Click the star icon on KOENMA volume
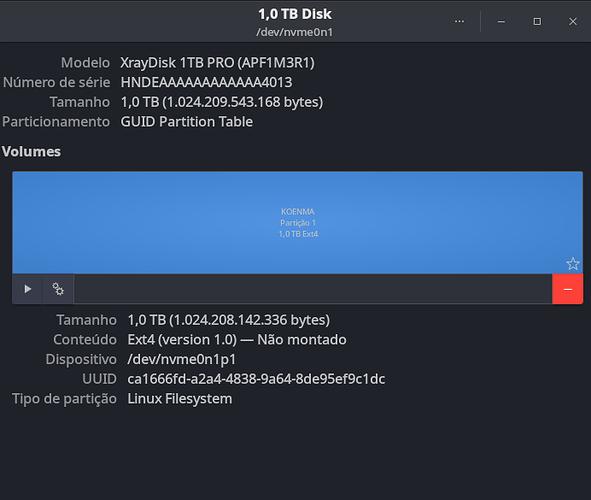Screen dimensions: 591x500 pyautogui.click(x=573, y=264)
